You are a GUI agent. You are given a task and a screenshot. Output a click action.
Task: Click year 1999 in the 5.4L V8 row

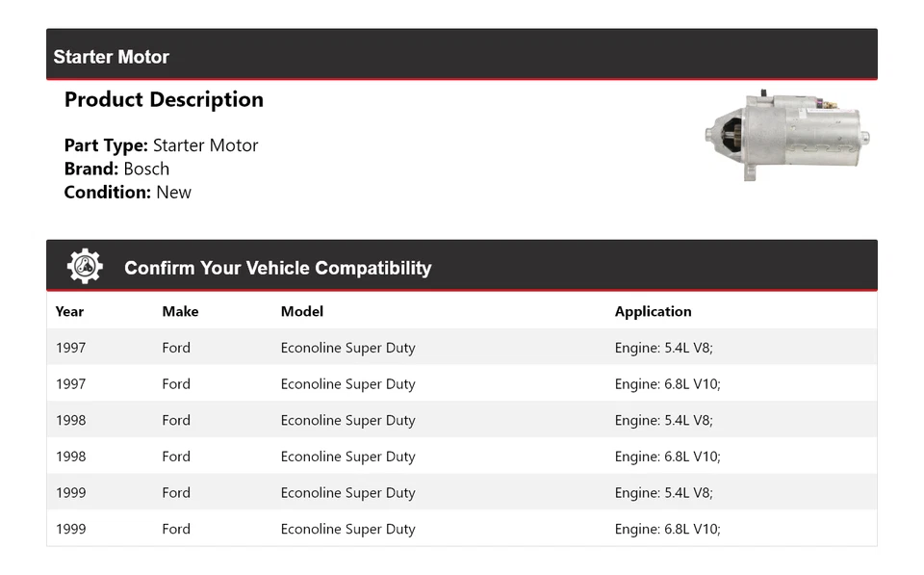70,493
